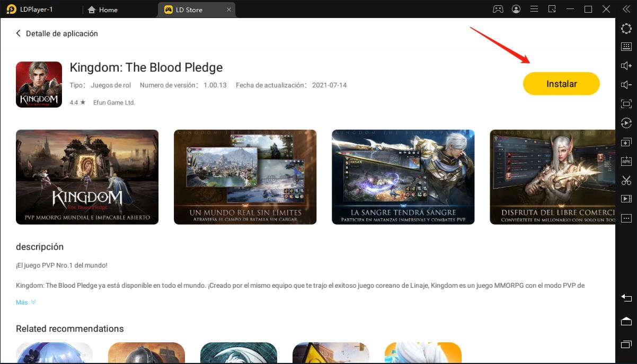Screen dimensions: 637x364
Task: Open 'La sangre tendrá sangre' screenshot
Action: click(403, 177)
